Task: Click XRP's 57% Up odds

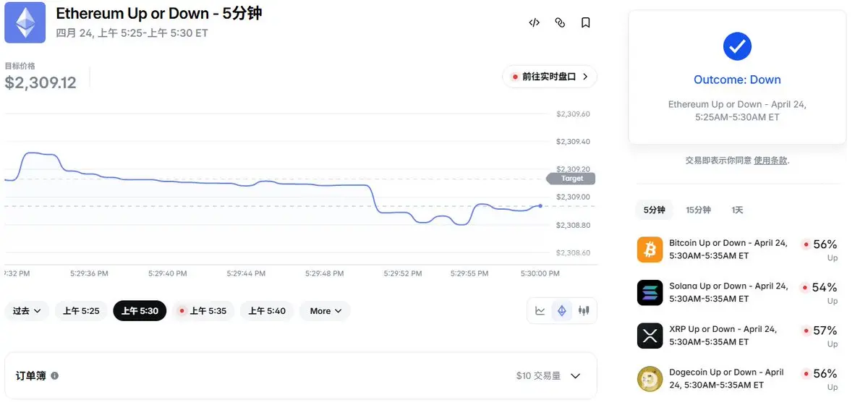Action: (825, 331)
